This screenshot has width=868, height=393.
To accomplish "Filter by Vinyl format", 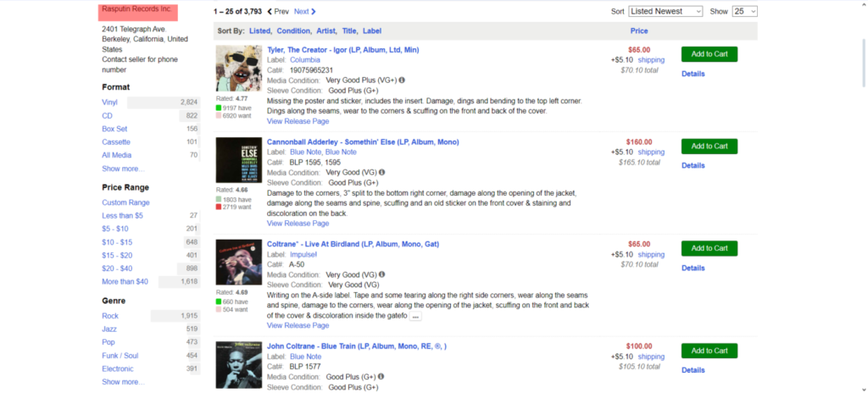I will click(x=111, y=102).
